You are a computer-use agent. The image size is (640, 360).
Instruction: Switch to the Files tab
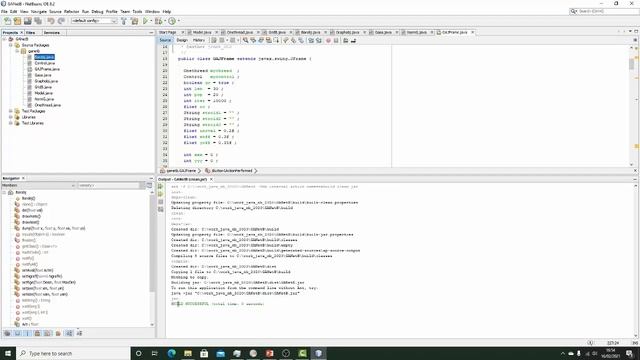click(31, 33)
